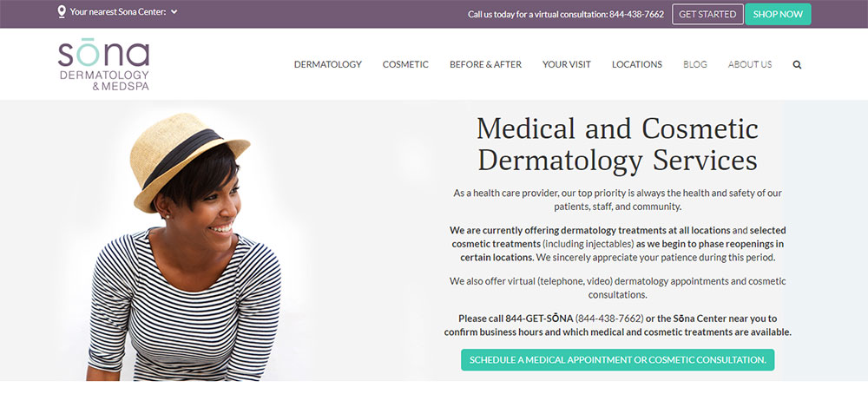Open the Your Visit menu
Screen dimensions: 868x394
[566, 64]
